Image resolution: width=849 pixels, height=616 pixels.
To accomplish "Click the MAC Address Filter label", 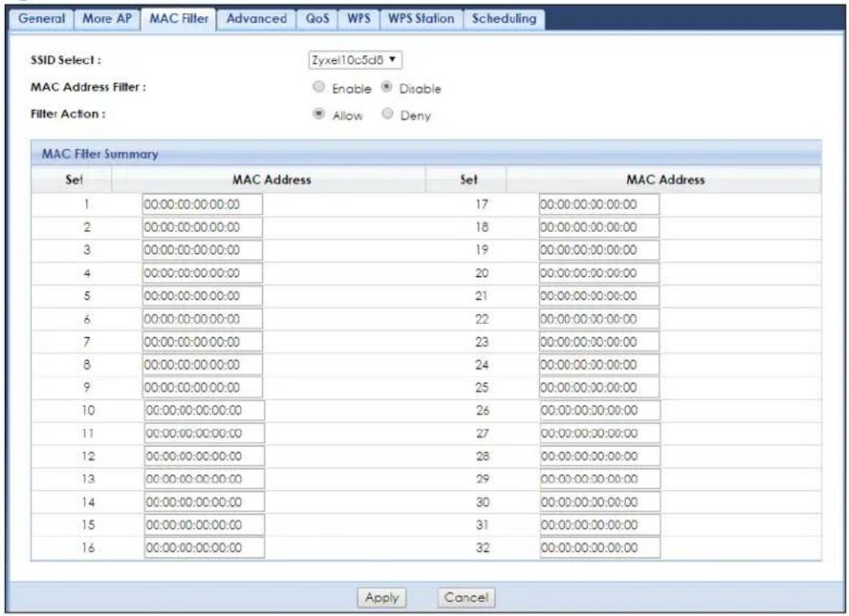I will pos(88,87).
